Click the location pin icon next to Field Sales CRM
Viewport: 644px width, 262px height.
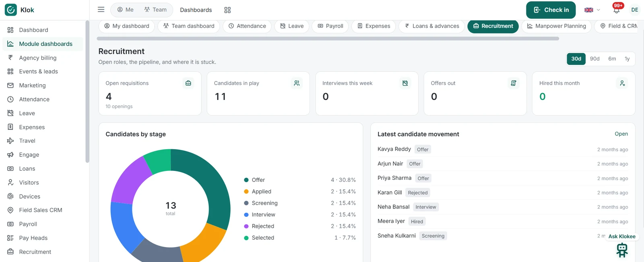[10, 210]
